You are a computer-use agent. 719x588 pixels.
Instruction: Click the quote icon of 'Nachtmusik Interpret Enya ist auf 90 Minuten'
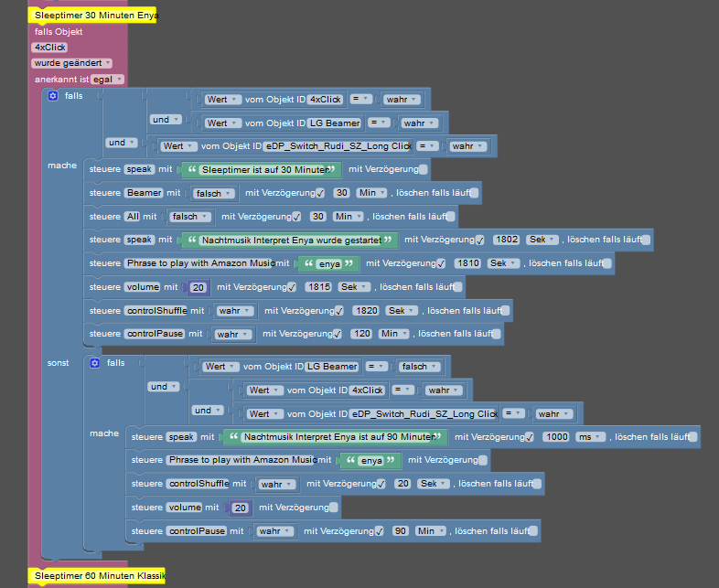[x=234, y=437]
